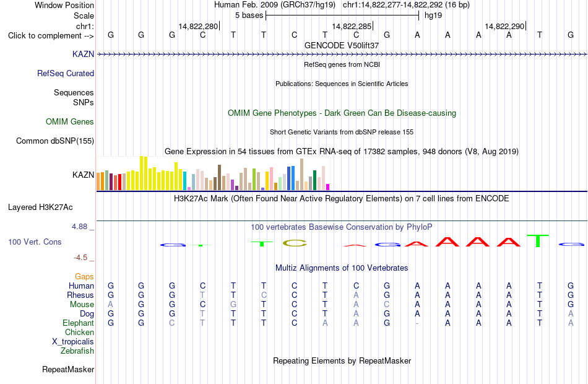The width and height of the screenshot is (588, 384).
Task: Click the Common dbSNP(155) track label
Action: coord(55,141)
